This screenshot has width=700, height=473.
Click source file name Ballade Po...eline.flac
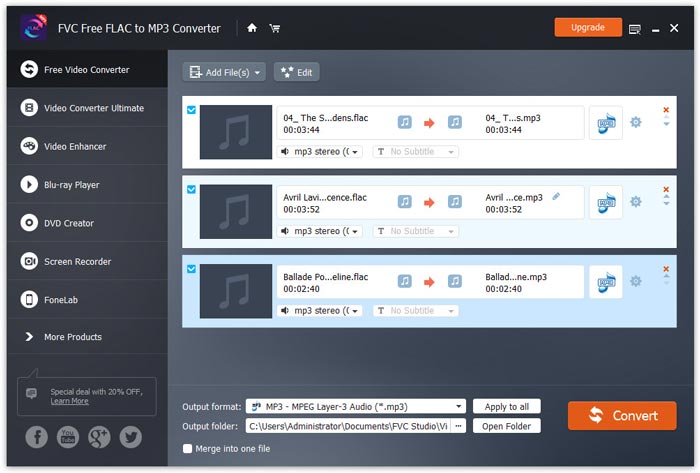[x=325, y=277]
